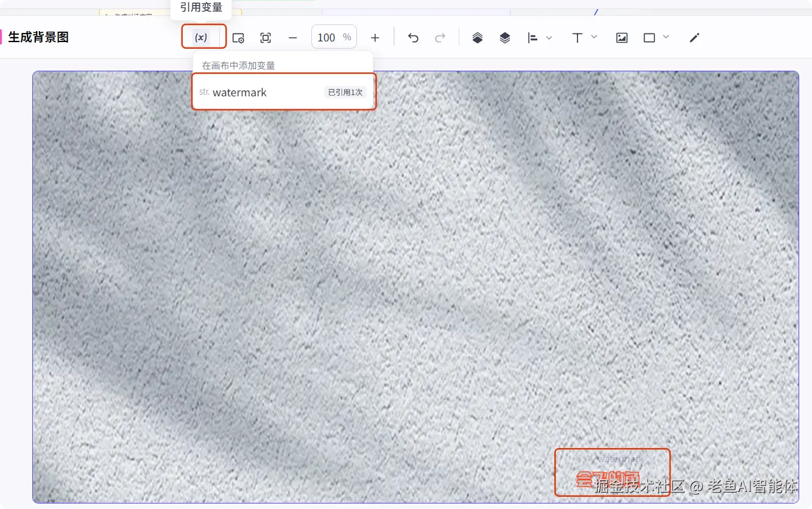812x509 pixels.
Task: Open the canvas size settings icon
Action: pos(238,38)
